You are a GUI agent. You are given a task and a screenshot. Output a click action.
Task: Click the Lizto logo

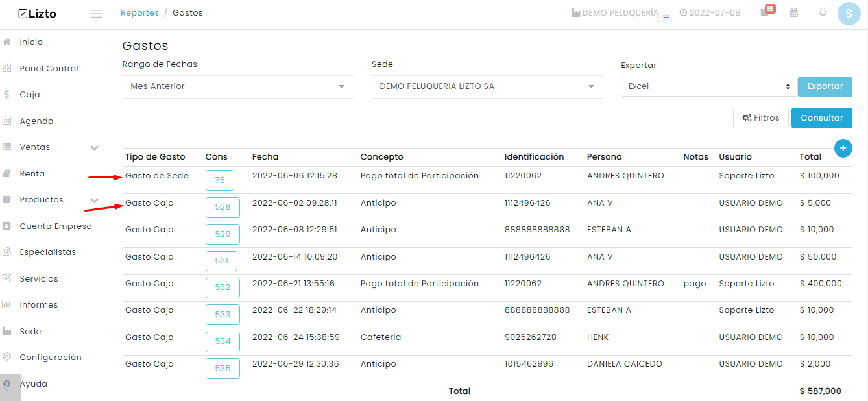point(38,14)
